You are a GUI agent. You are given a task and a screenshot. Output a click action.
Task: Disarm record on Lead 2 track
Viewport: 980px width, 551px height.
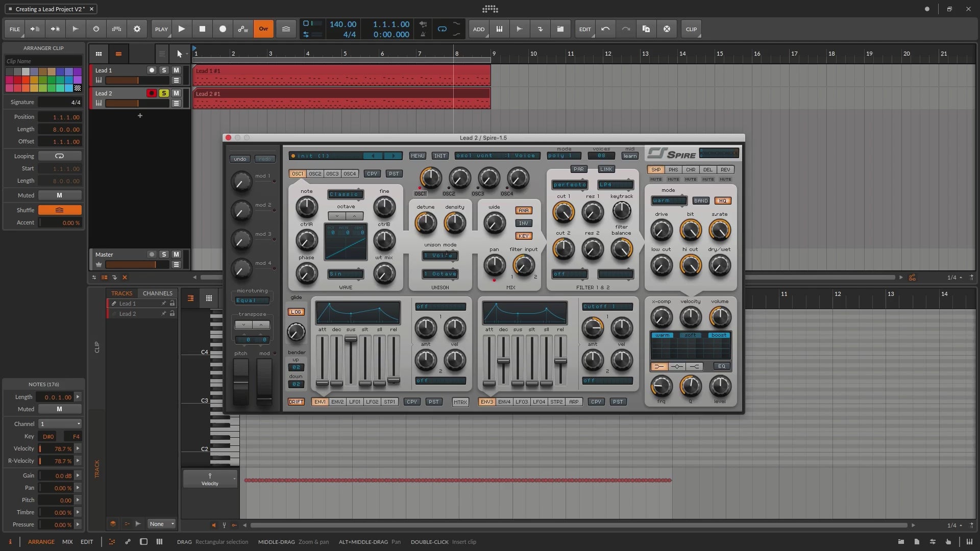click(152, 93)
